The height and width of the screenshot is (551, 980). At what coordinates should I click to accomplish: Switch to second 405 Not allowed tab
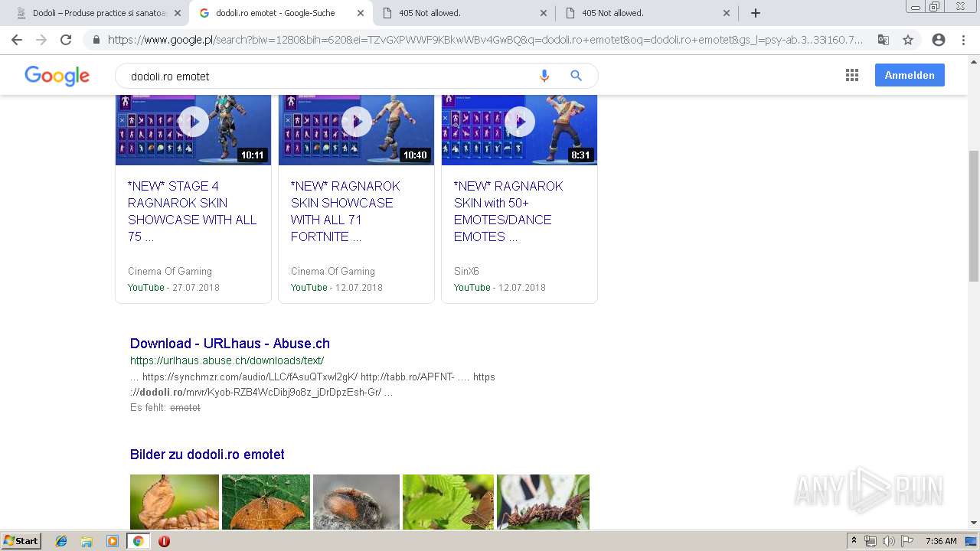click(x=646, y=13)
